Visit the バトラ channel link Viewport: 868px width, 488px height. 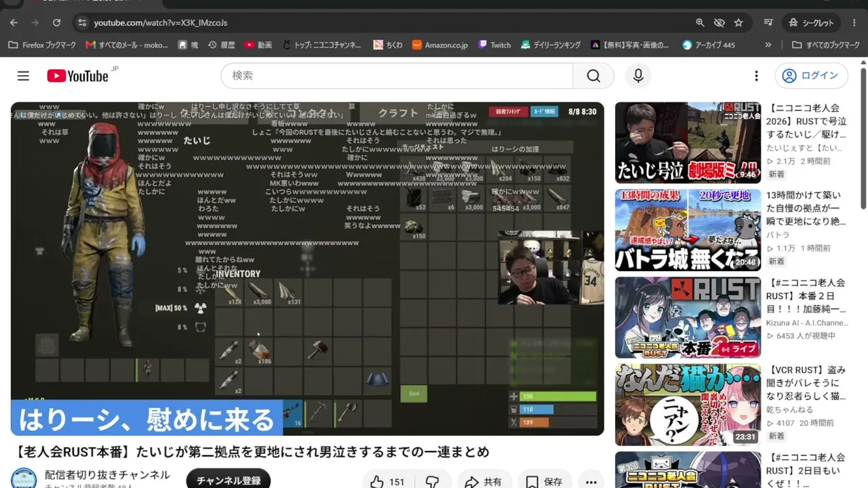(x=778, y=235)
